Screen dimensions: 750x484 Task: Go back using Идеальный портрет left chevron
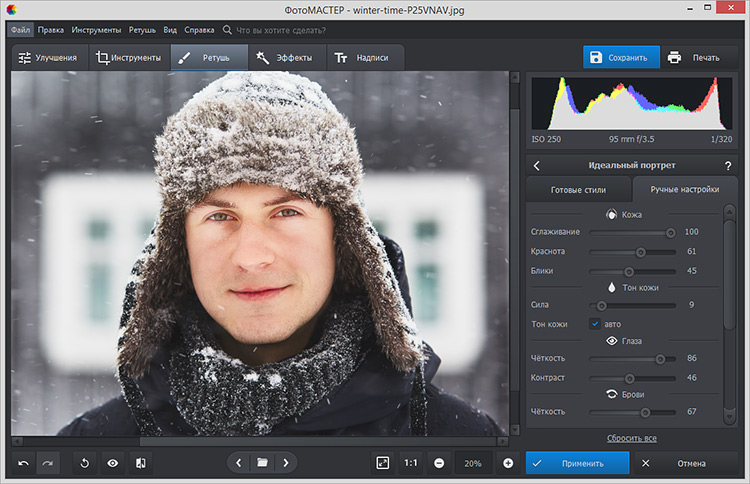tap(536, 165)
